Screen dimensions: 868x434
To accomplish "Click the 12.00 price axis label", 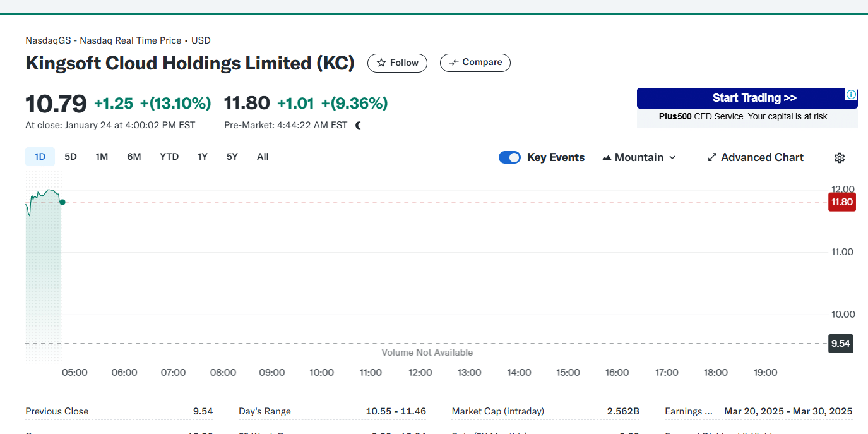I will [x=842, y=189].
